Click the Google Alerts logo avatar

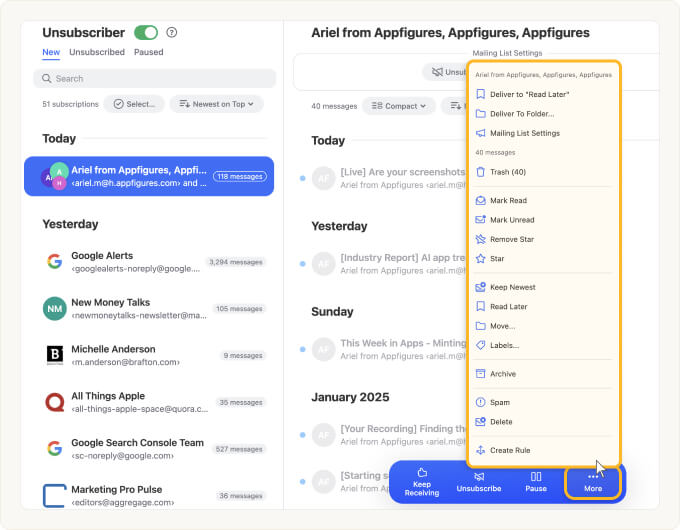(55, 262)
